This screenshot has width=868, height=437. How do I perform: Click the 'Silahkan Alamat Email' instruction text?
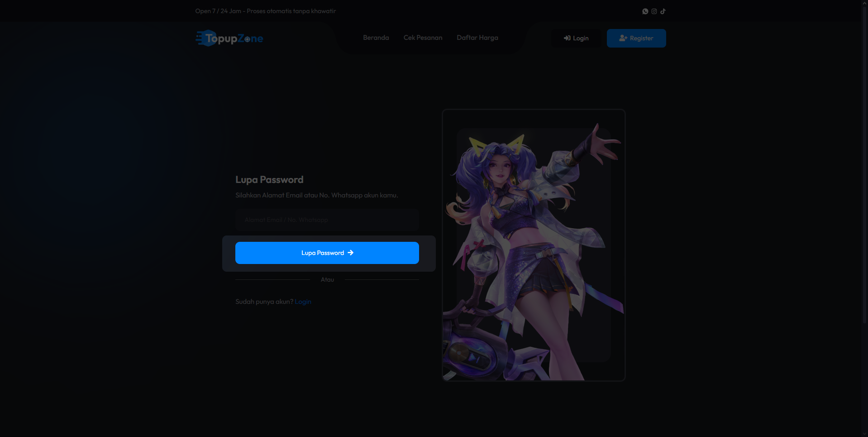[x=316, y=195]
